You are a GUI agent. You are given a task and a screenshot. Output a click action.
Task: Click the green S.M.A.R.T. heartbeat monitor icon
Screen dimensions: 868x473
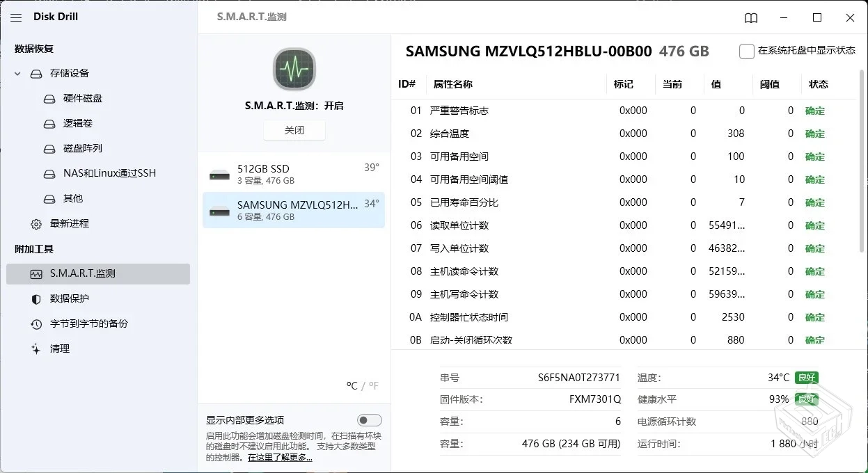click(294, 69)
